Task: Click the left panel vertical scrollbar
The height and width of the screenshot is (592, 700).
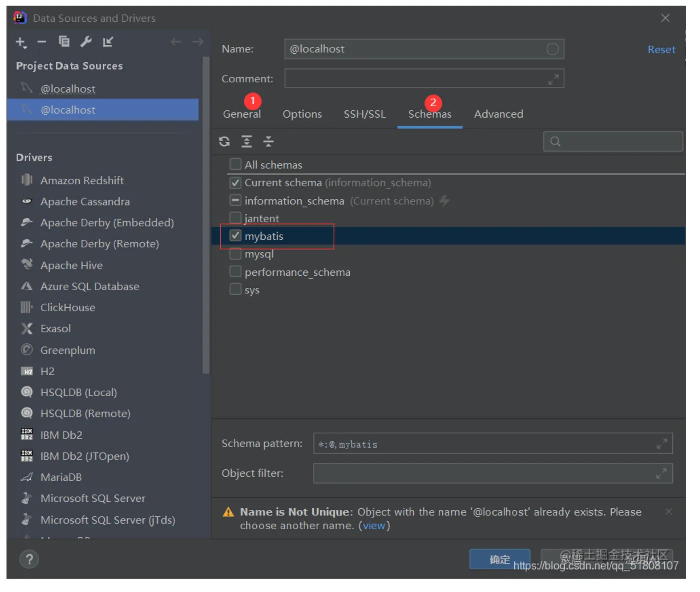Action: pos(206,215)
